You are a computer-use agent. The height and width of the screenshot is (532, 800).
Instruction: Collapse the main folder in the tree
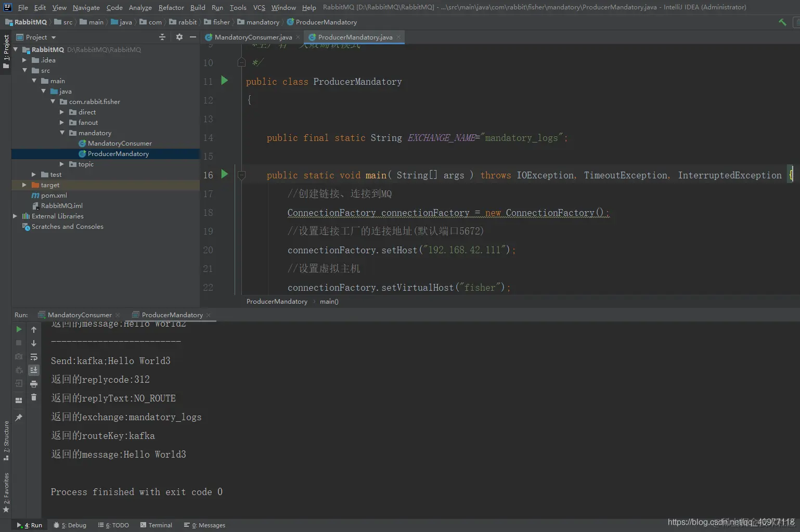click(34, 81)
